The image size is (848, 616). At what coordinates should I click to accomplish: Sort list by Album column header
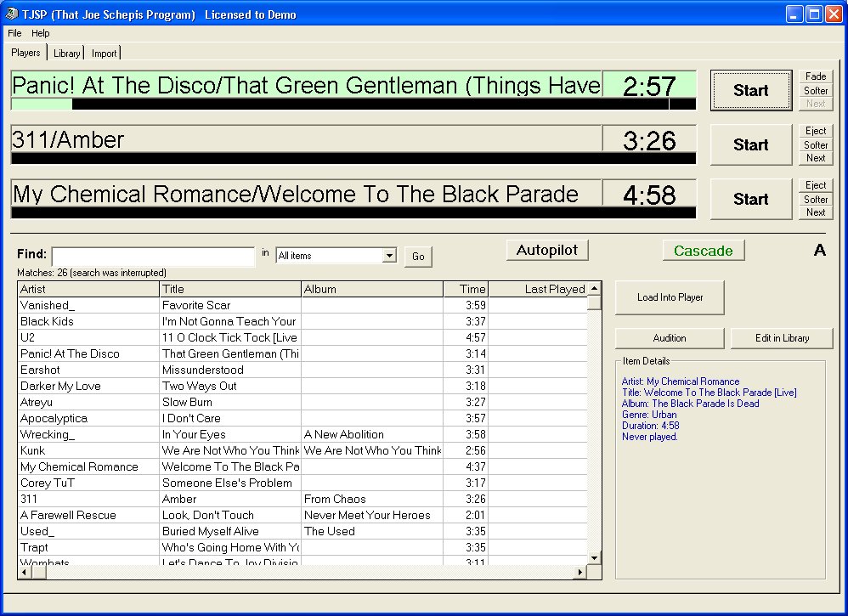click(x=372, y=290)
